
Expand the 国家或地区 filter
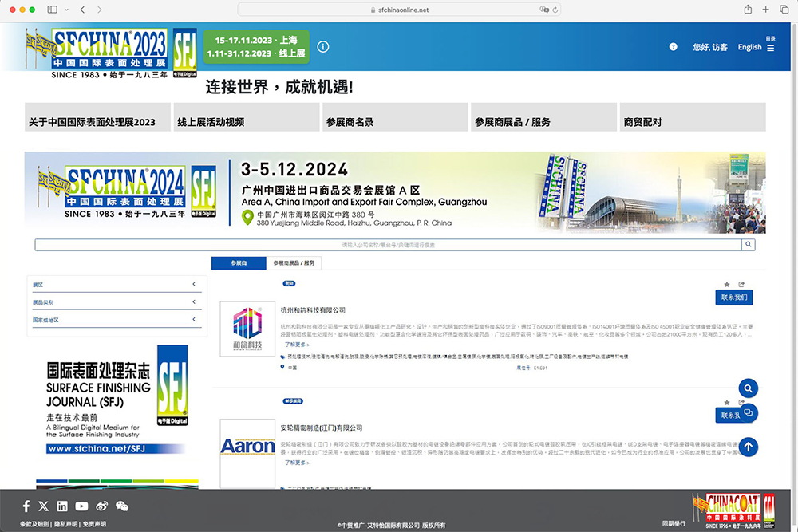tap(117, 319)
